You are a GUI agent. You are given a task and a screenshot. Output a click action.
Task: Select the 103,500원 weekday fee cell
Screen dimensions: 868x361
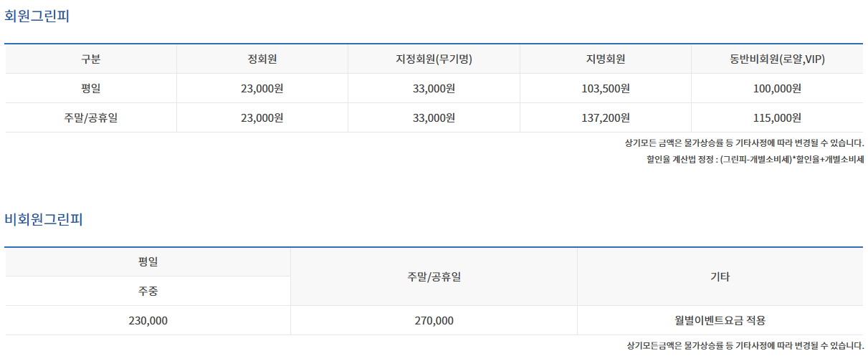point(606,89)
